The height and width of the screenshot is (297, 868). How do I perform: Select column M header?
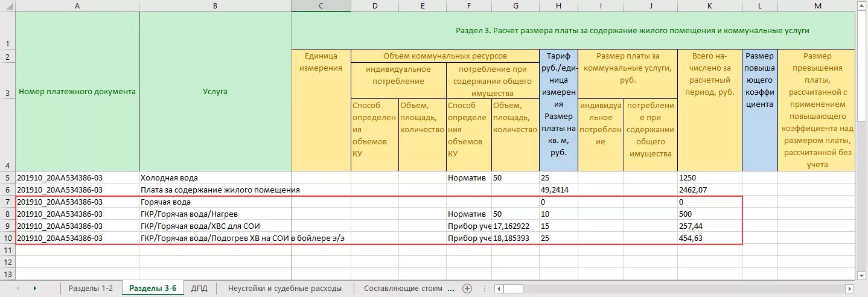tap(817, 5)
